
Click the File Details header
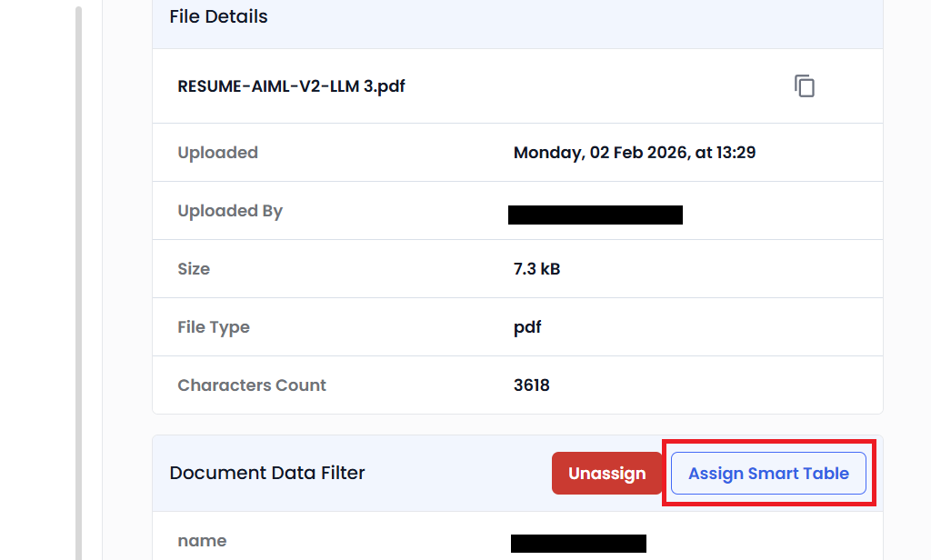(218, 16)
